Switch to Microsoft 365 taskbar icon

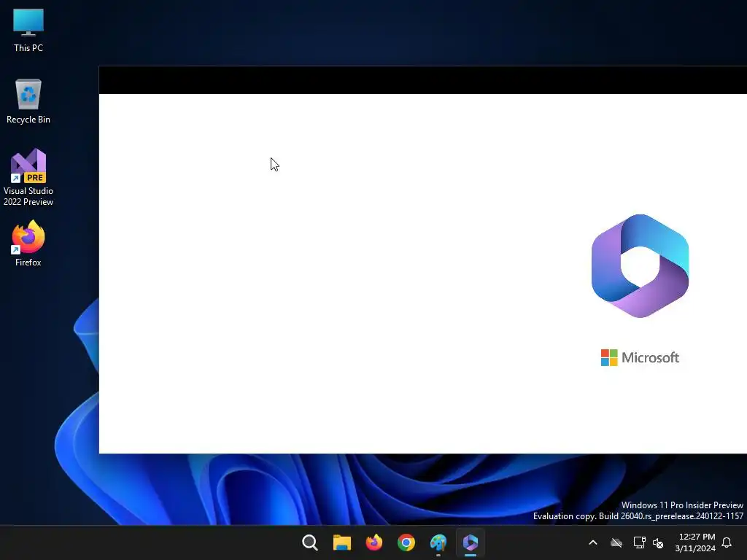471,542
